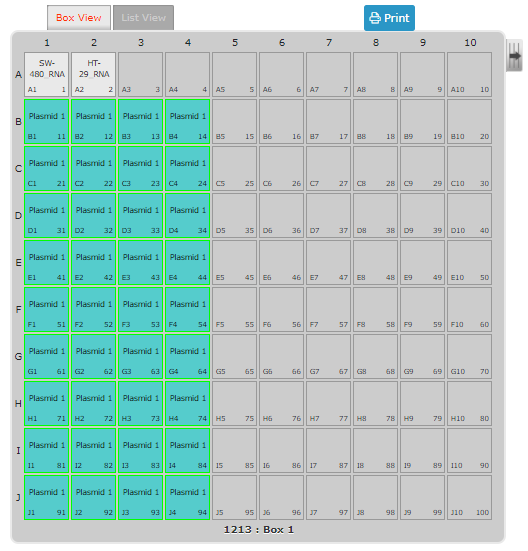Screen dimensions: 528x551
Task: Select Plasmid 1 in cell G2
Action: pos(94,357)
